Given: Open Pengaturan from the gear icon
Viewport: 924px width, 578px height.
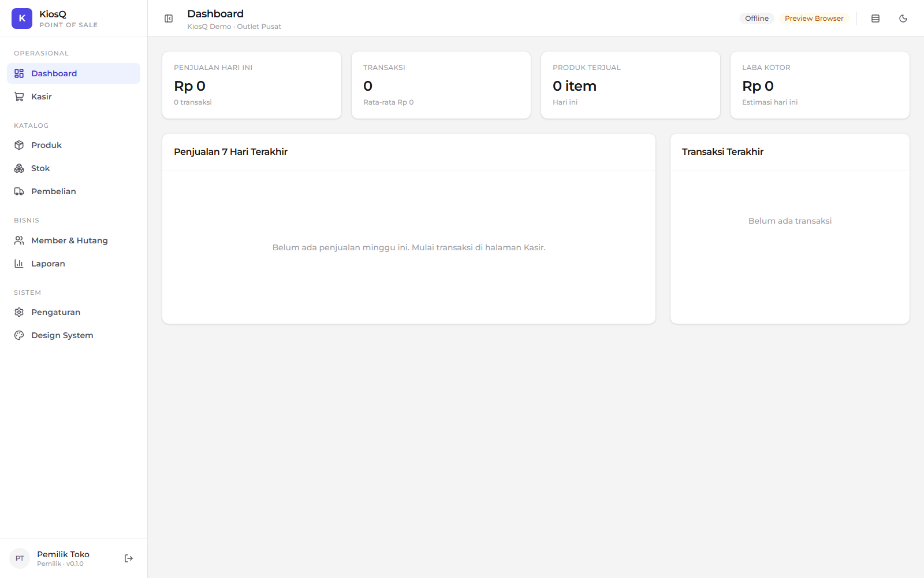Looking at the screenshot, I should tap(19, 312).
